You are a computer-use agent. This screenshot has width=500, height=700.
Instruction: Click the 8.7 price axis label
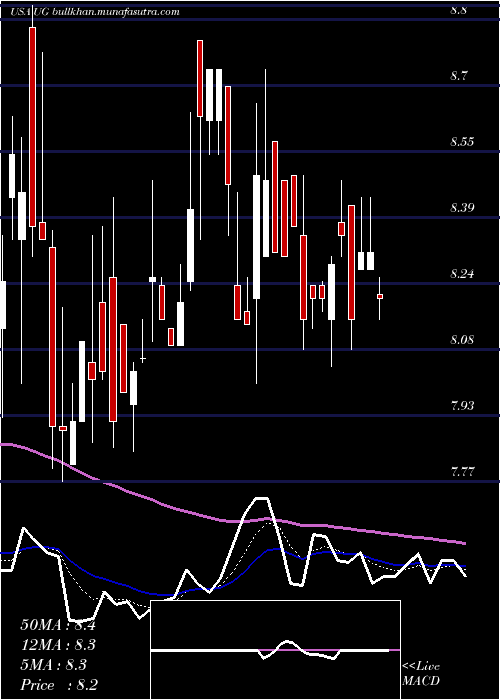(459, 76)
